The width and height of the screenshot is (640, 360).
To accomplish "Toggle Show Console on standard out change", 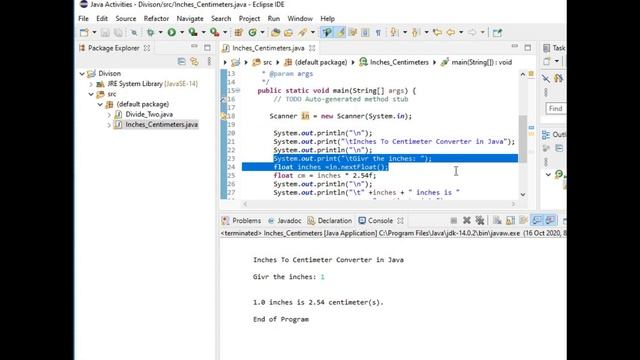I will click(x=537, y=220).
